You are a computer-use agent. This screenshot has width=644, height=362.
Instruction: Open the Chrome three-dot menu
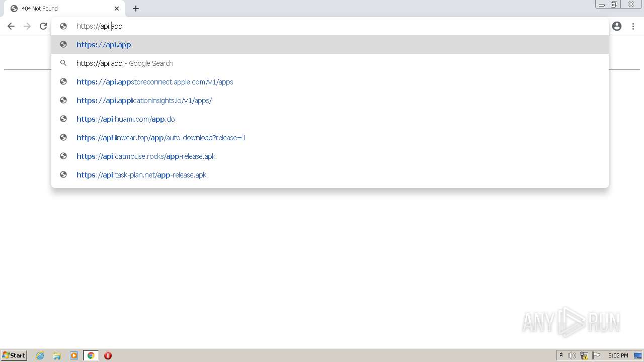633,26
